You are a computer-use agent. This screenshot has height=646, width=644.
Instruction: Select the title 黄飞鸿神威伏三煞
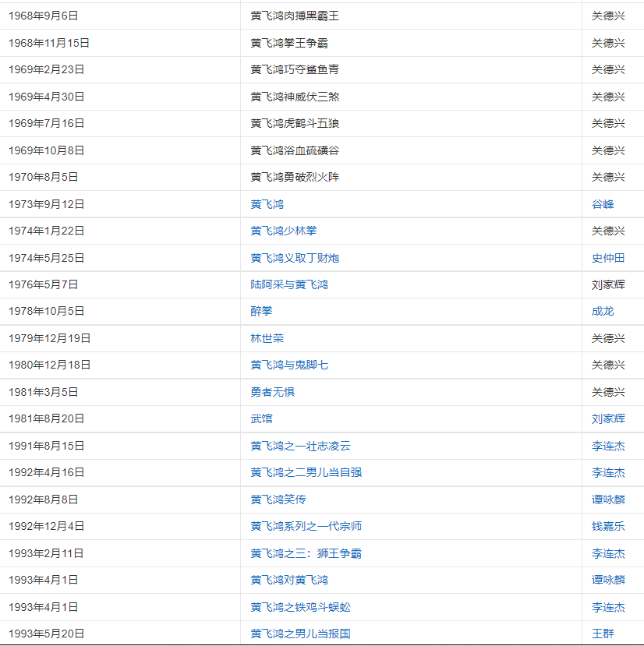[295, 97]
